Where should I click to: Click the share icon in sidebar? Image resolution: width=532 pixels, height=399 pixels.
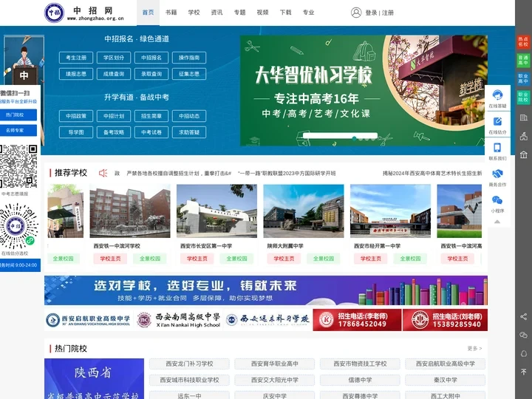524,317
